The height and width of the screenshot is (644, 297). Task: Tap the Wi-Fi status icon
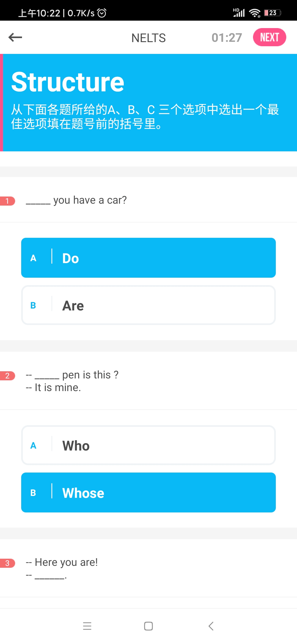[x=255, y=13]
